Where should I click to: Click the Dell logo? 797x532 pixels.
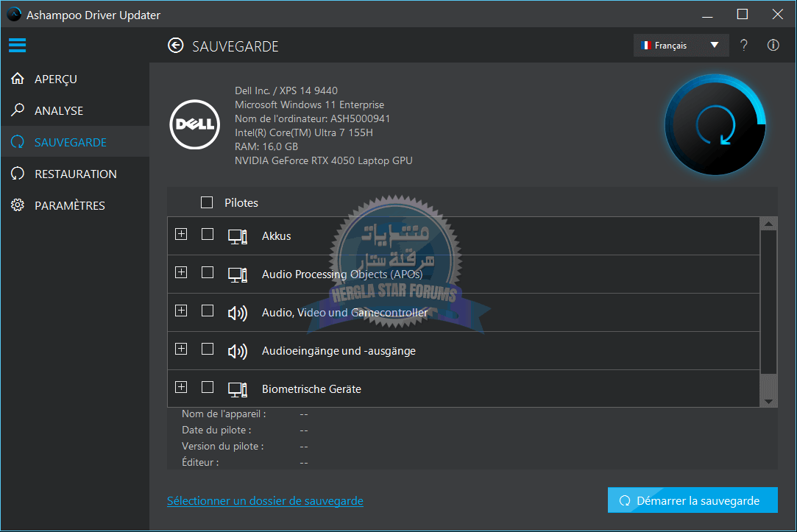[194, 124]
